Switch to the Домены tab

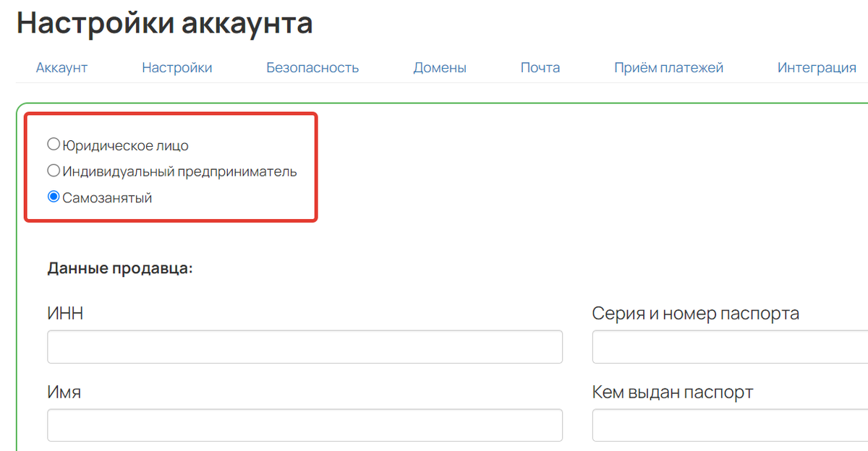click(x=439, y=67)
